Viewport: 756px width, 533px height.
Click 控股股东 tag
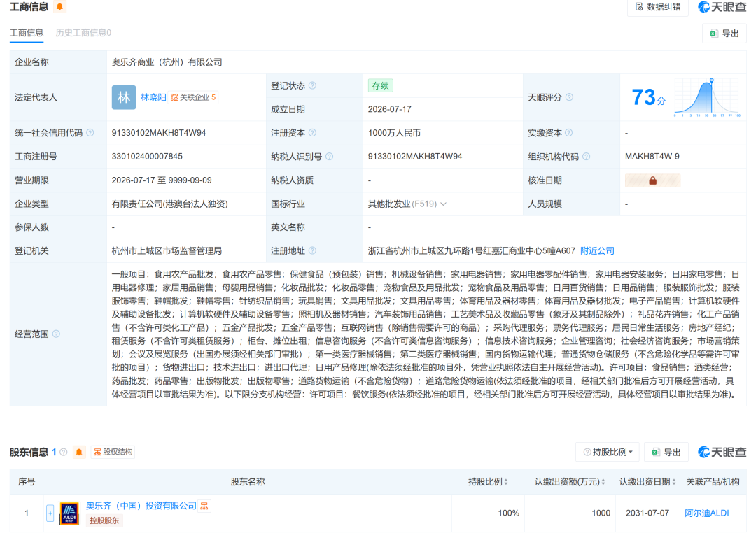click(x=104, y=520)
